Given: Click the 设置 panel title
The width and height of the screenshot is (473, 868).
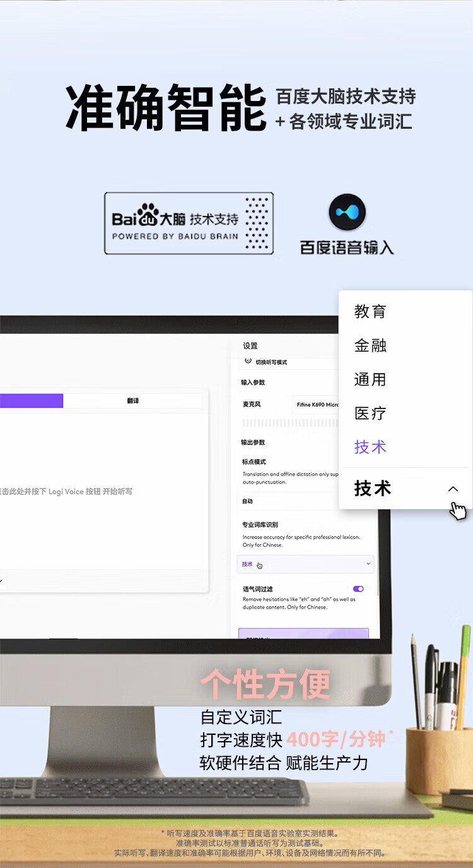Looking at the screenshot, I should 250,346.
